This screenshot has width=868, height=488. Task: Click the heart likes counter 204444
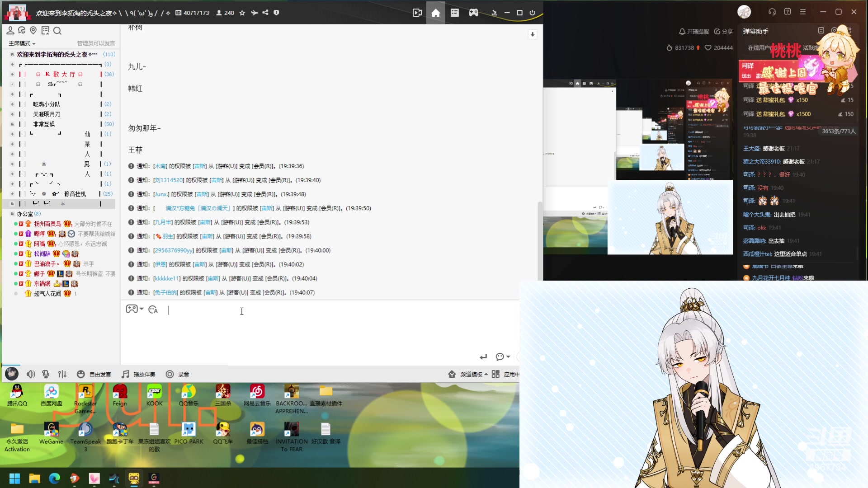click(x=719, y=48)
